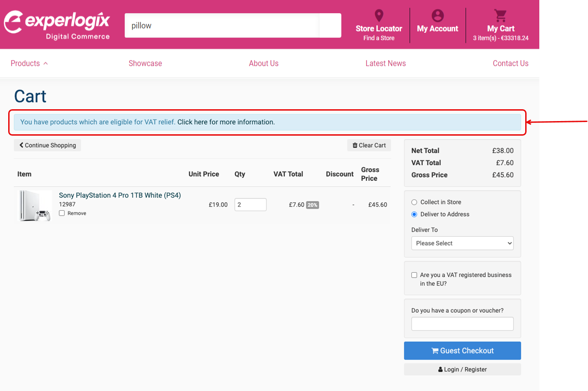Click the Clear Cart button

tap(369, 145)
